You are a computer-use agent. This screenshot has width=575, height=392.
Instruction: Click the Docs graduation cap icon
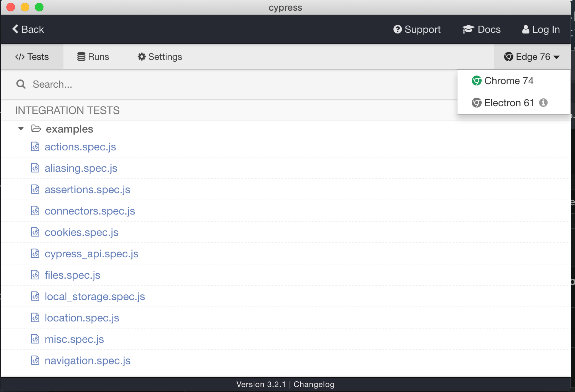[468, 29]
